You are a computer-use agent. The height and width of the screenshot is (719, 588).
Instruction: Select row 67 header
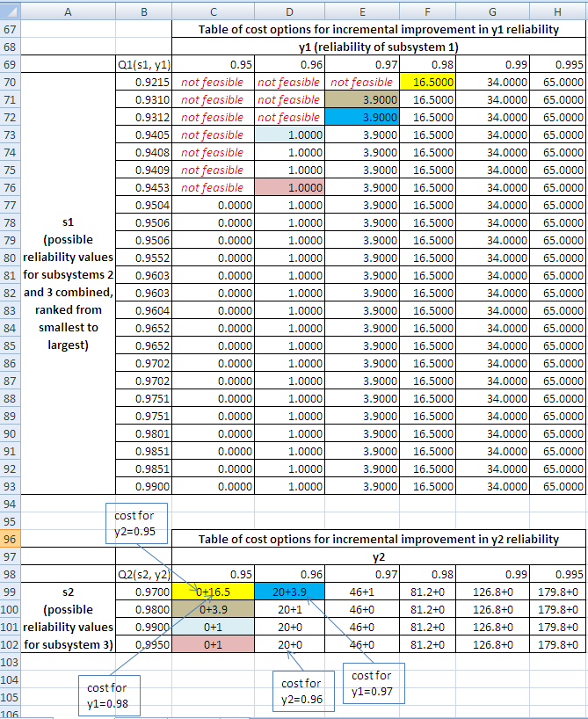[10, 29]
